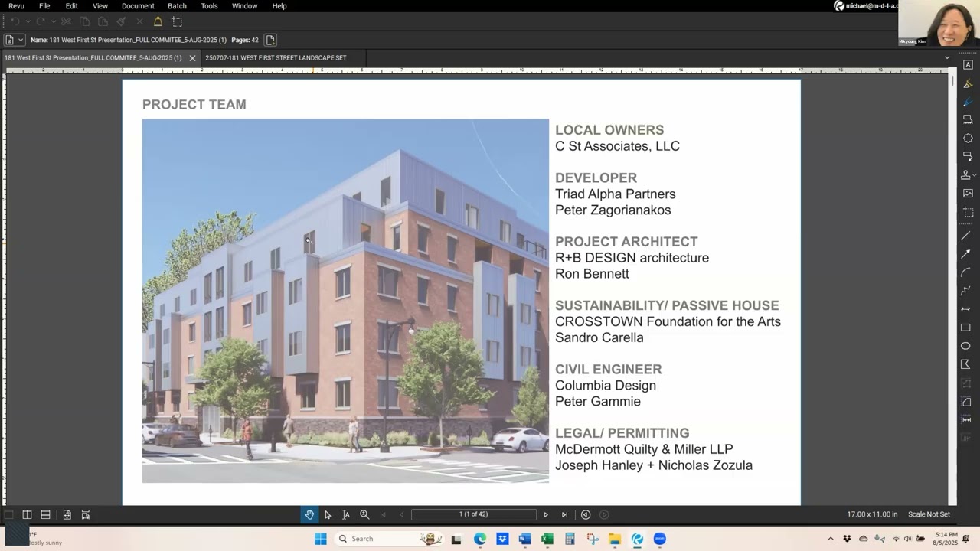Go to previous view
980x551 pixels.
(586, 514)
